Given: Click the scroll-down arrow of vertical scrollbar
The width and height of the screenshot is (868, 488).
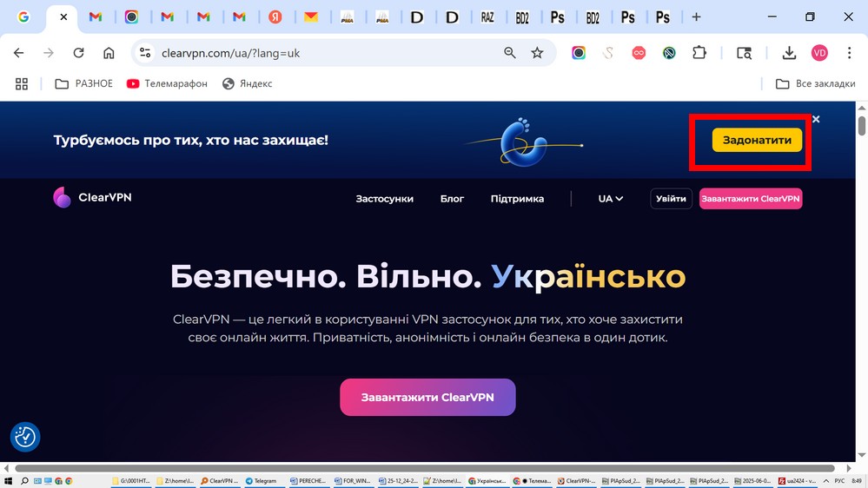Looking at the screenshot, I should (862, 455).
